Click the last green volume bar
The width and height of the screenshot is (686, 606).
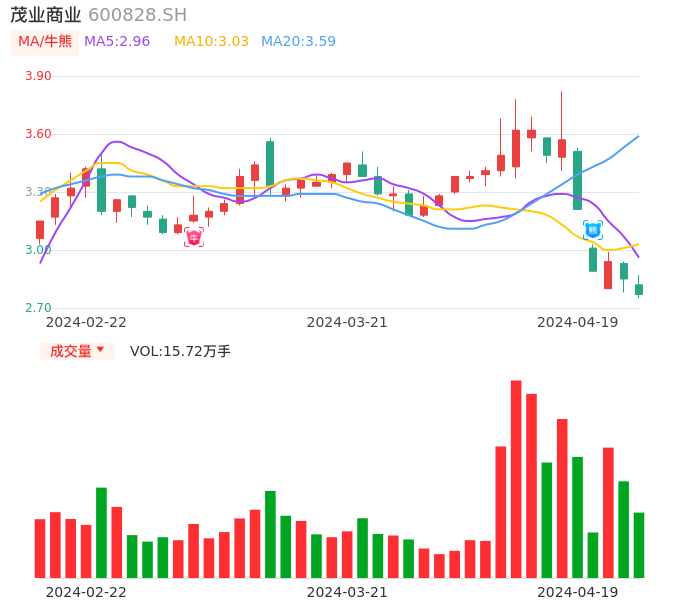click(639, 545)
